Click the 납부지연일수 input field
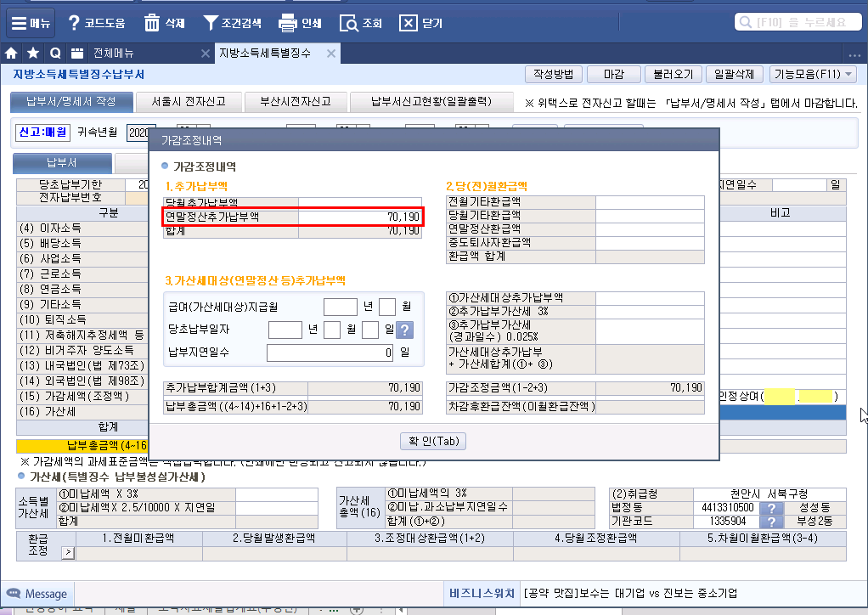This screenshot has height=615, width=868. 331,353
